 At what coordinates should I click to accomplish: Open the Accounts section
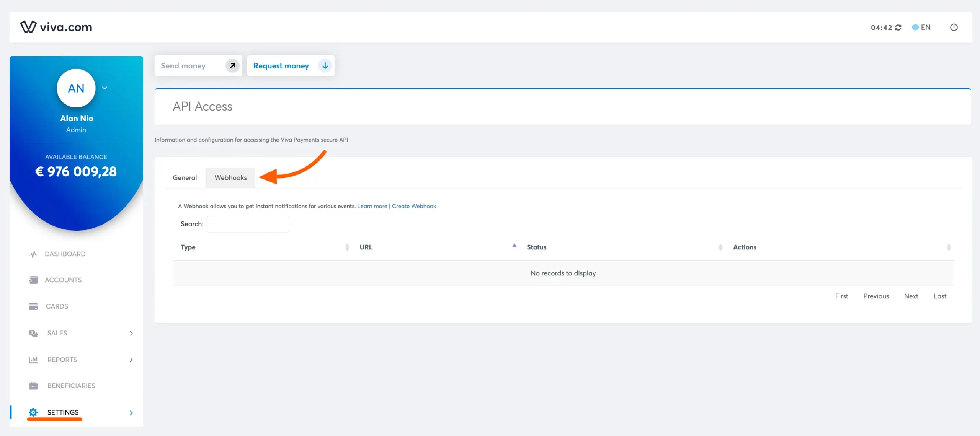click(x=64, y=280)
